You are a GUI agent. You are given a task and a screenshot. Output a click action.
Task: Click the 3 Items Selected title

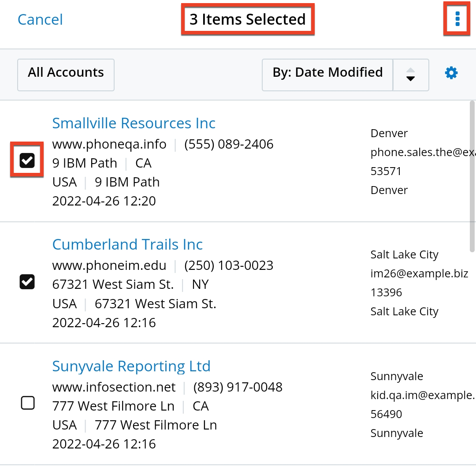point(247,19)
